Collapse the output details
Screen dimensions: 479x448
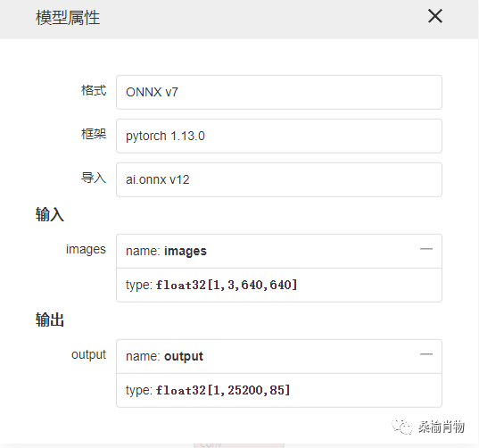coord(426,354)
